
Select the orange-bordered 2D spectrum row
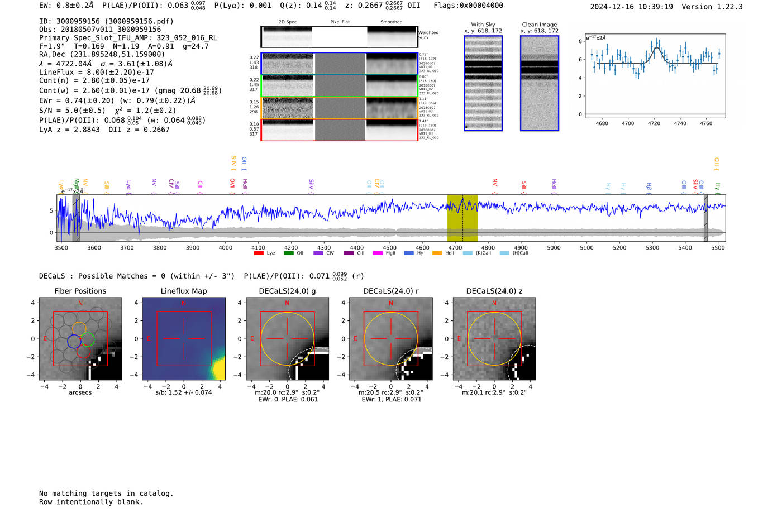[340, 108]
